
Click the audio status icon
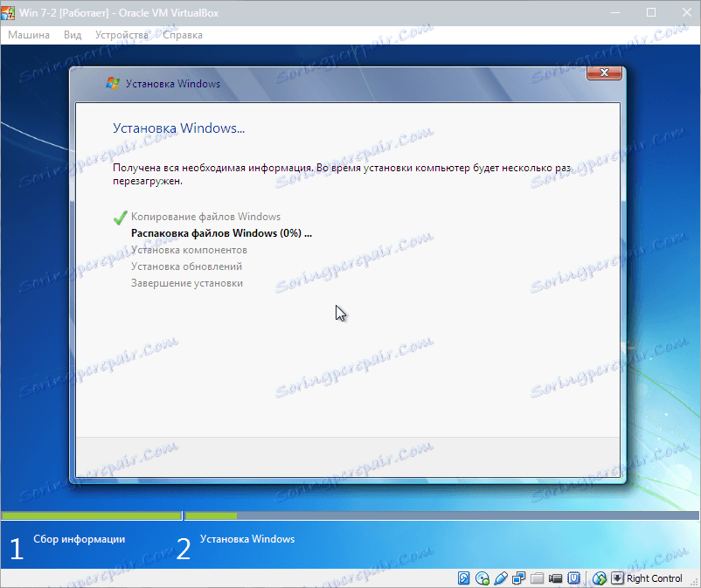click(501, 578)
